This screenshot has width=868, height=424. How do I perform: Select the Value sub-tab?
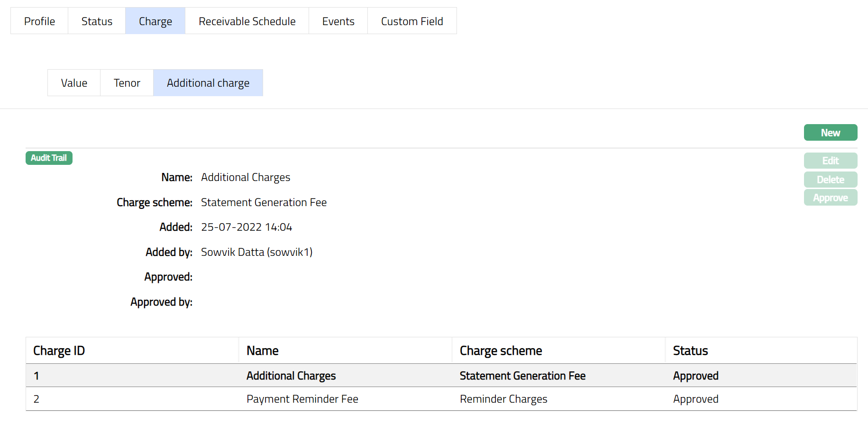(74, 83)
